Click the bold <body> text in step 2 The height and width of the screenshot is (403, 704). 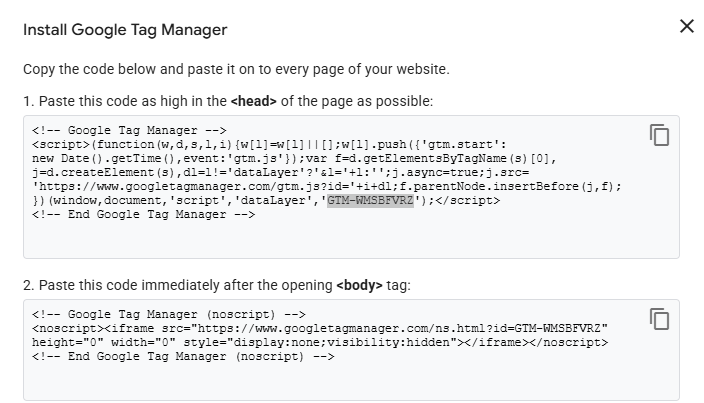click(359, 285)
